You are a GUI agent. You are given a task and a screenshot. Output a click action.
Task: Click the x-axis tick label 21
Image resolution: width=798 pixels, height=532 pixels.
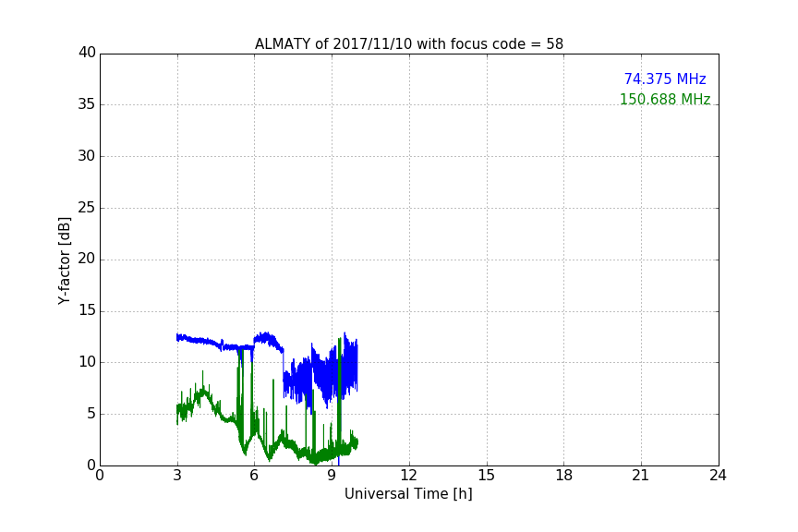(x=641, y=476)
